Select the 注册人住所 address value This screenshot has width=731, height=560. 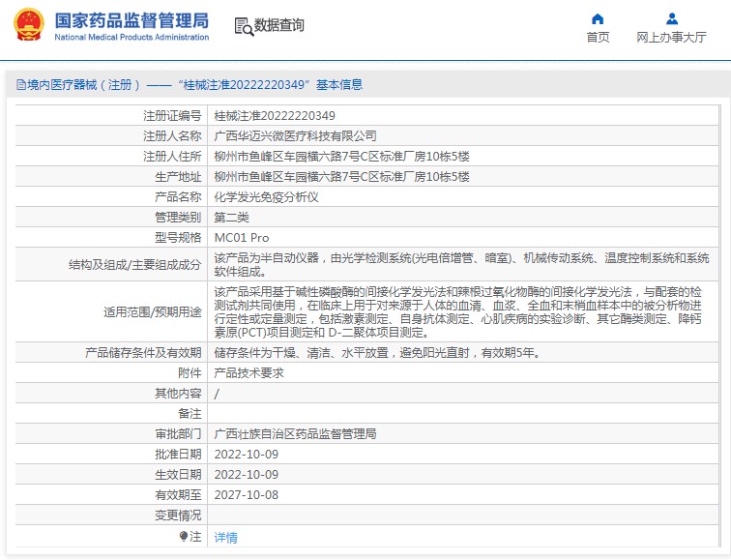coord(341,157)
